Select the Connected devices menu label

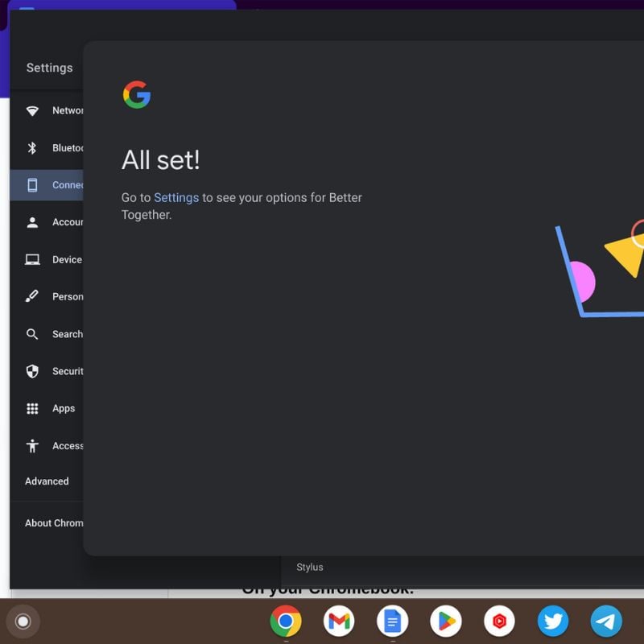tap(68, 185)
